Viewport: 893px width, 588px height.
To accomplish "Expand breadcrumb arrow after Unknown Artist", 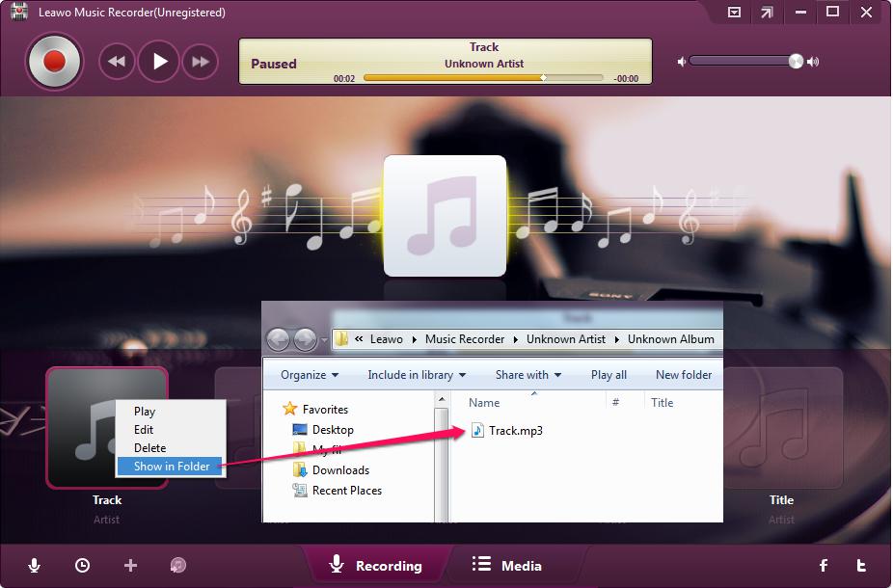I will pyautogui.click(x=617, y=340).
